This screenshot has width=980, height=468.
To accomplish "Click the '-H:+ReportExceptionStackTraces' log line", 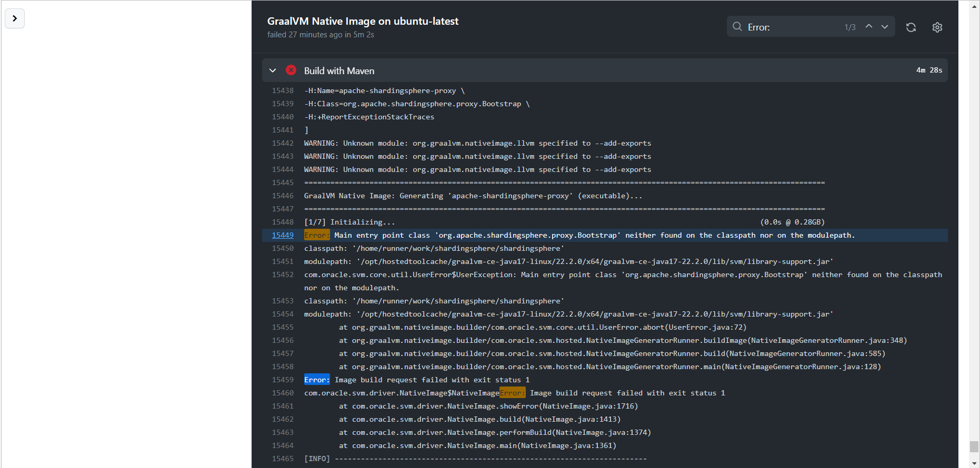I will 369,117.
